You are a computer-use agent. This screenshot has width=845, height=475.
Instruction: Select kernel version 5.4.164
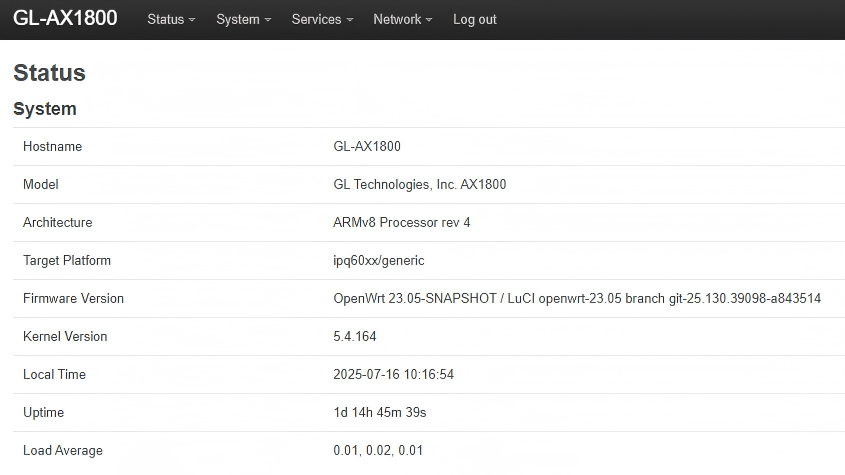pyautogui.click(x=355, y=336)
